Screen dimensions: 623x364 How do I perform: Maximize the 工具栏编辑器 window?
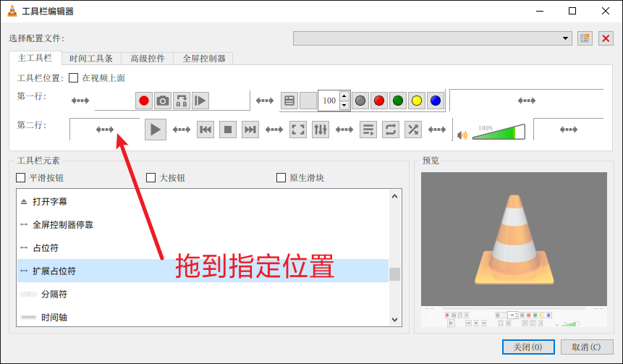572,11
